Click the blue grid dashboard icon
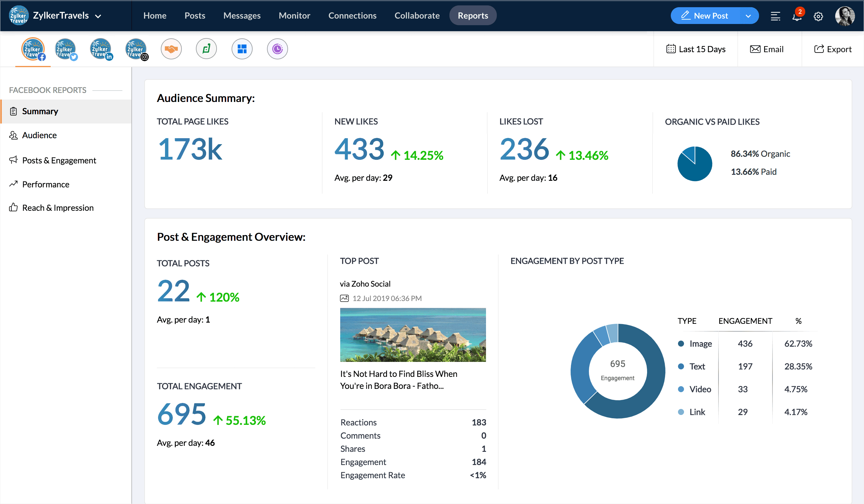864x504 pixels. (242, 49)
